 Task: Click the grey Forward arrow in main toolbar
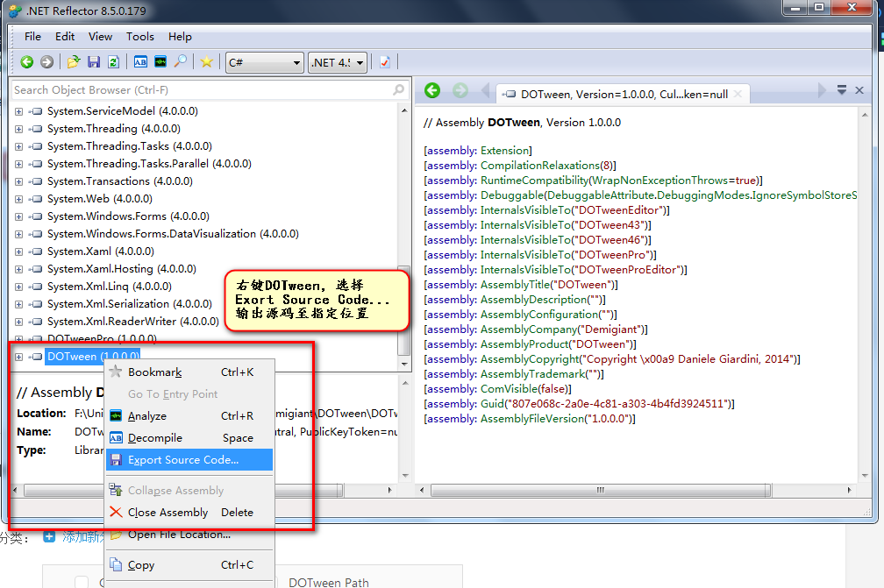pos(46,62)
